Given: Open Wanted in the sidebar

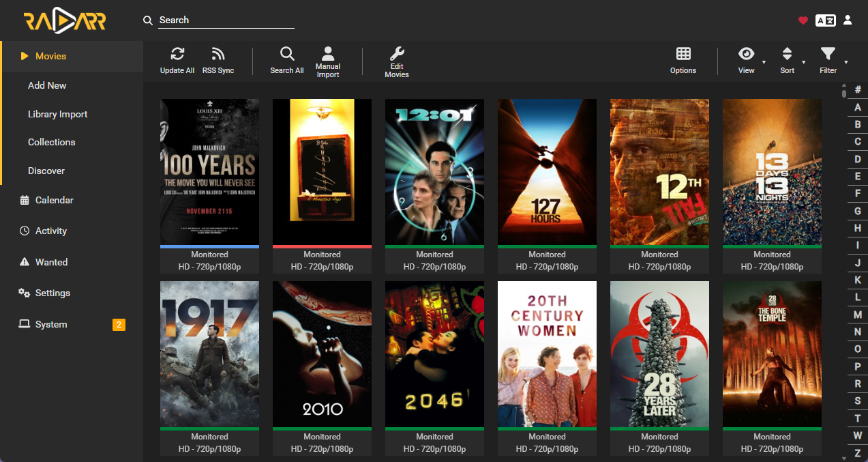Looking at the screenshot, I should pos(72,262).
